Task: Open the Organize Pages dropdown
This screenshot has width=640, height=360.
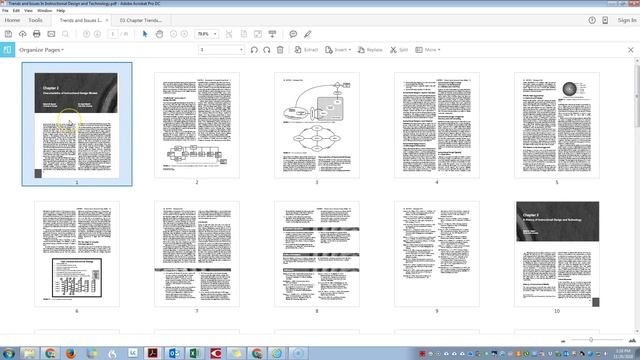Action: point(42,50)
